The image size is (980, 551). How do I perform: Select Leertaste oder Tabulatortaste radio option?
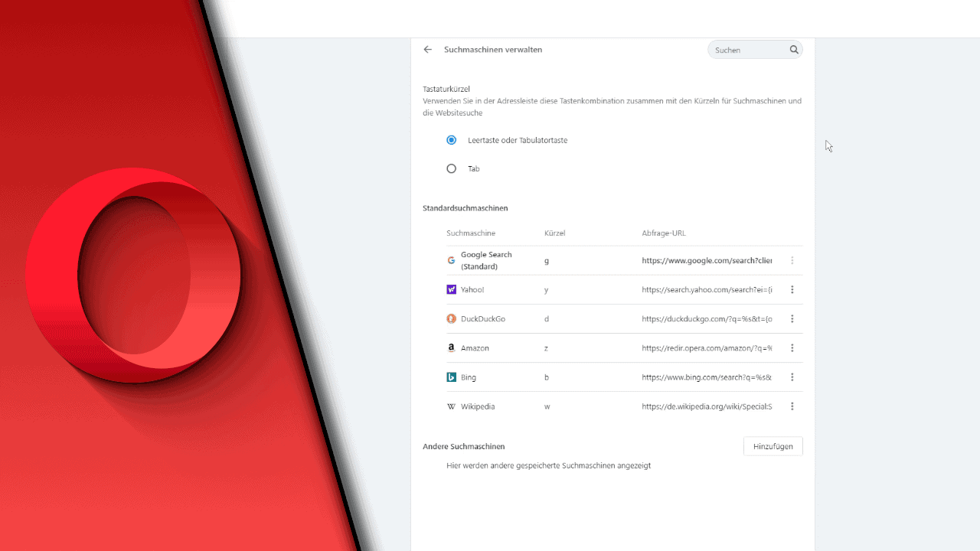(451, 140)
